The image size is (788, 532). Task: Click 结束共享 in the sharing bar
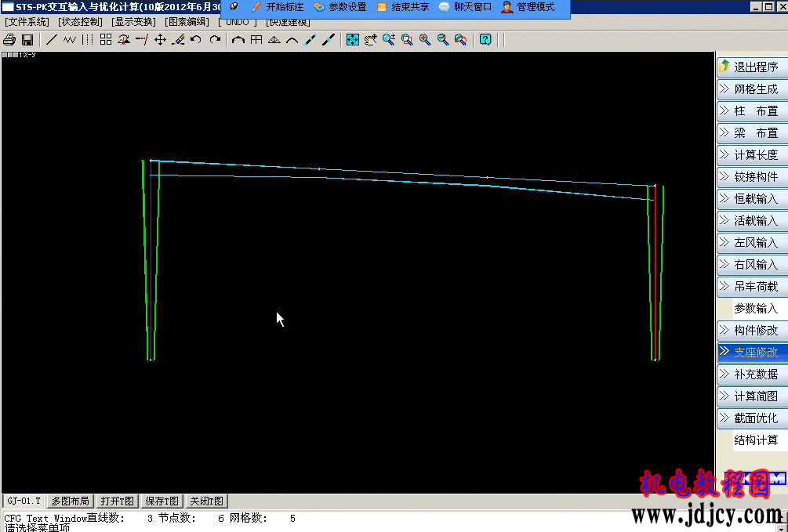(403, 7)
